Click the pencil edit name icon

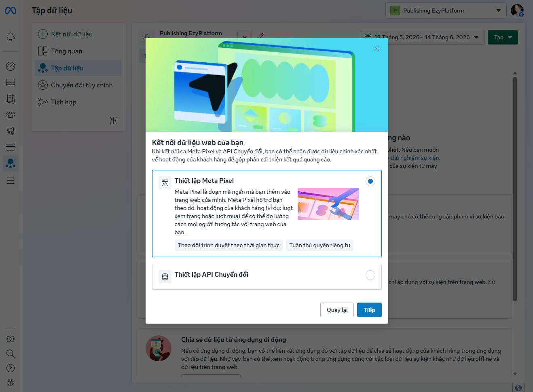pos(261,36)
